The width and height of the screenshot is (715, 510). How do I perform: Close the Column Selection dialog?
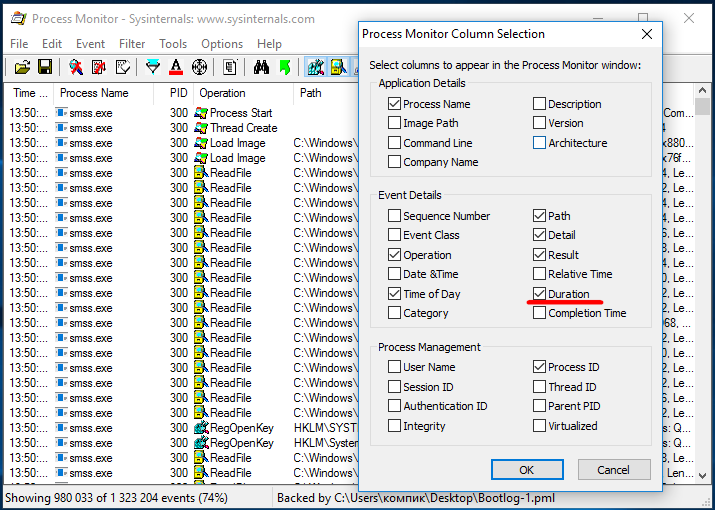(x=647, y=34)
